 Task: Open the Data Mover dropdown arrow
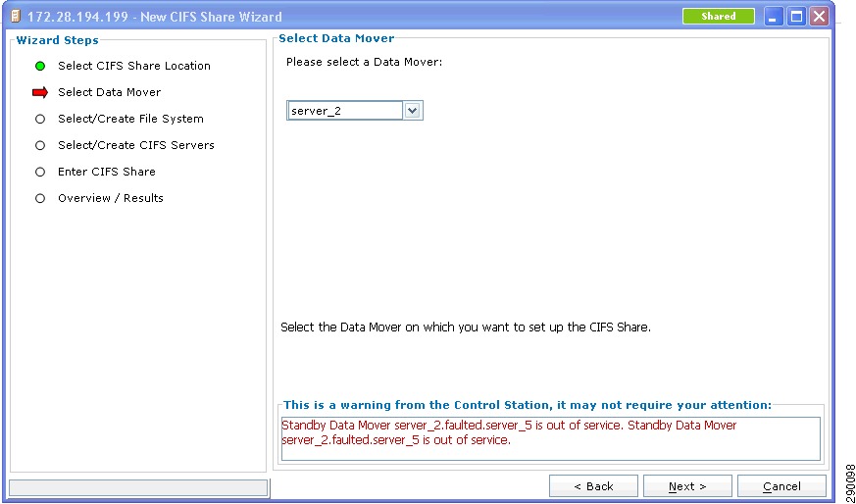[x=412, y=111]
